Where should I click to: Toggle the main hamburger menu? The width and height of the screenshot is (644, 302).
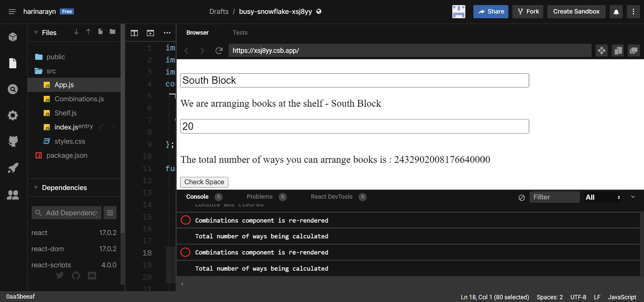[x=12, y=12]
